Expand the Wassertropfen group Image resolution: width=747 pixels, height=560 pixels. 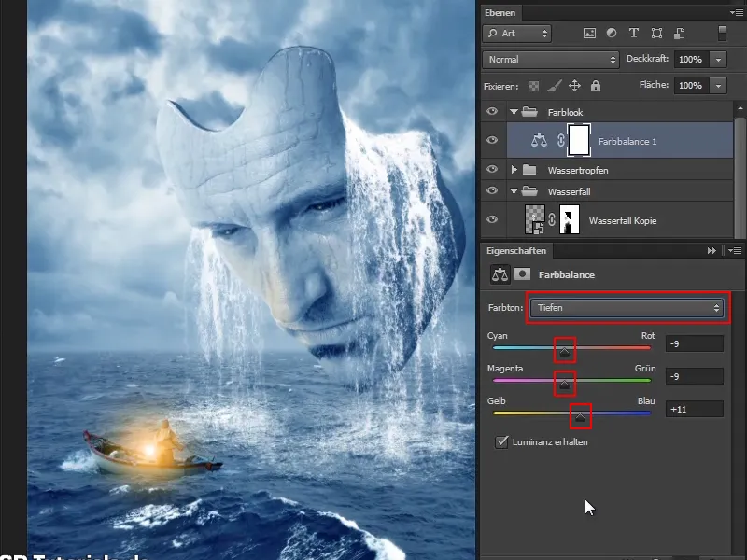tap(514, 170)
